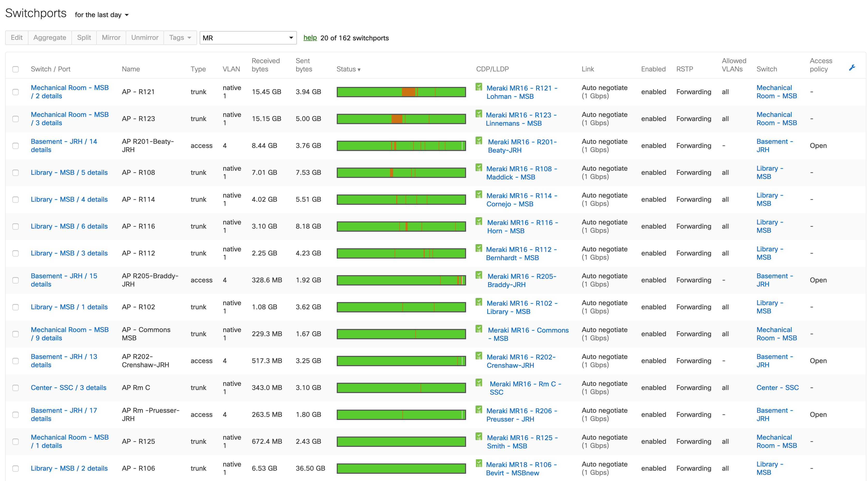Screen dimensions: 868x481
Task: Select checkbox for AP Rm -Pruesser-JRH row
Action: [x=16, y=415]
